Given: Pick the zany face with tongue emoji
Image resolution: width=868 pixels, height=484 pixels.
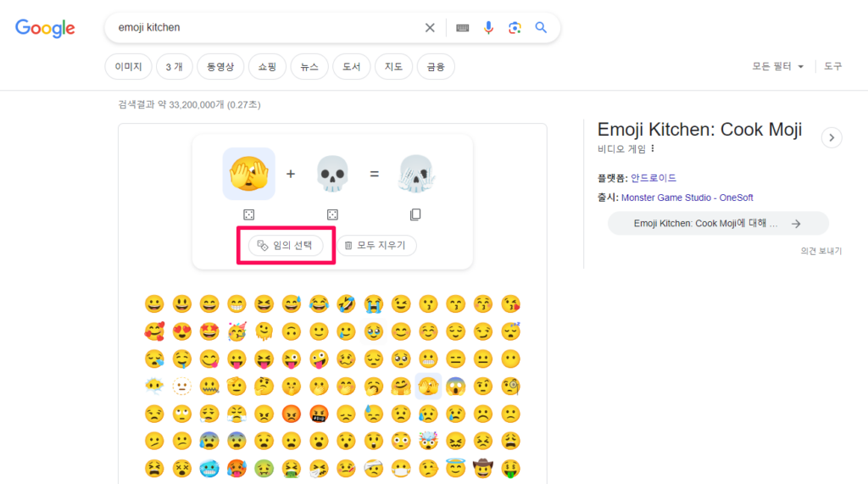Looking at the screenshot, I should [x=319, y=359].
